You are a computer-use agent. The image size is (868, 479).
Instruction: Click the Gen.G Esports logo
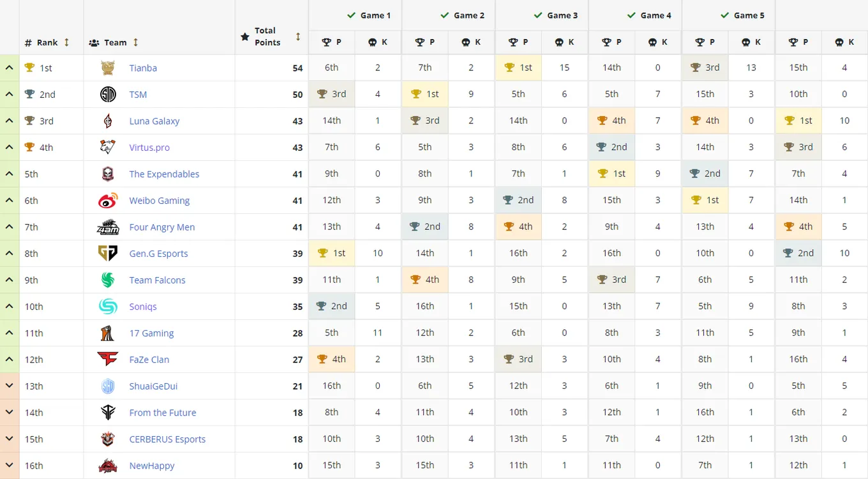[108, 254]
